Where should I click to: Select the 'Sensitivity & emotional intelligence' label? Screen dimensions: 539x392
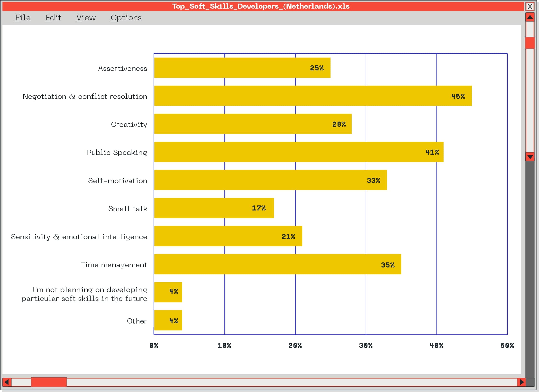(x=79, y=237)
